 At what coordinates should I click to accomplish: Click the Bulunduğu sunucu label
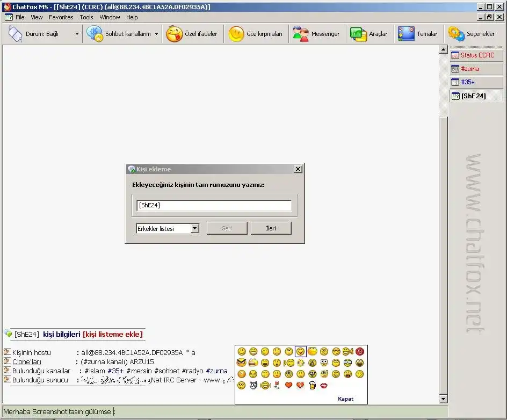40,380
